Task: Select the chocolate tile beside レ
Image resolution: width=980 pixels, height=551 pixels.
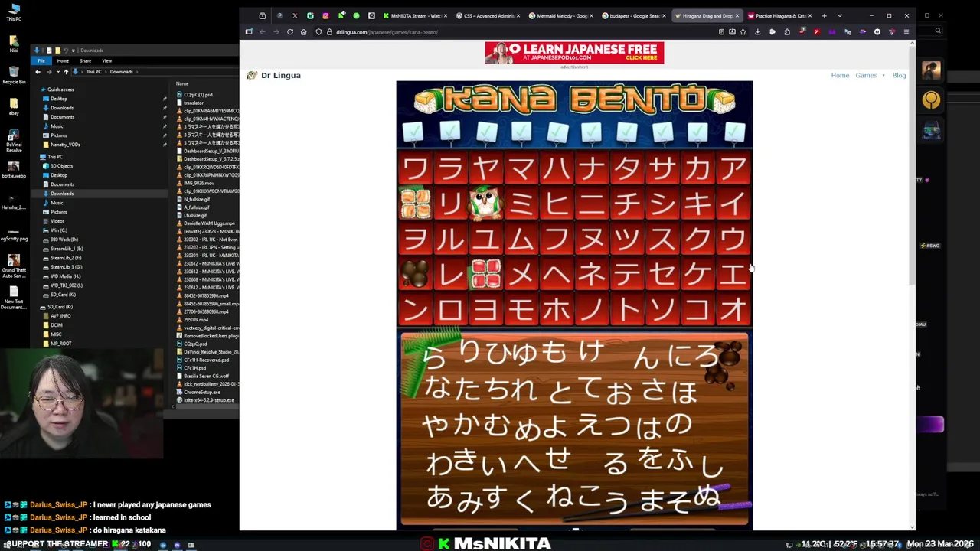Action: (x=415, y=273)
